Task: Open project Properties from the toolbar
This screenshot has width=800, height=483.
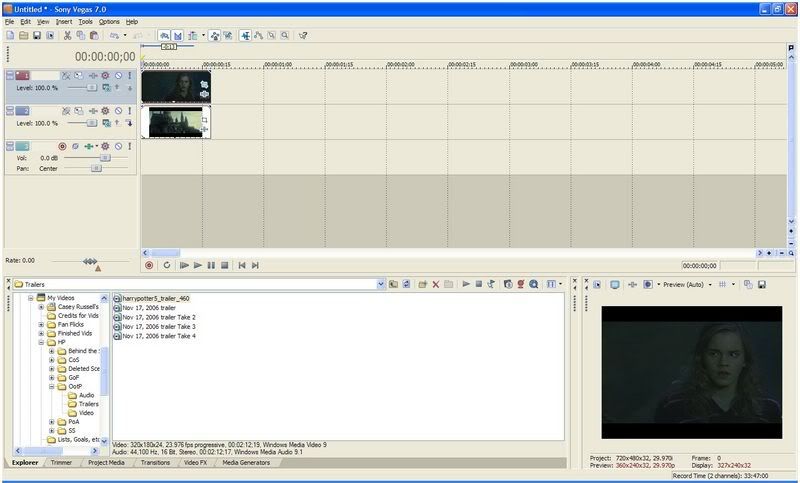Action: (x=50, y=35)
